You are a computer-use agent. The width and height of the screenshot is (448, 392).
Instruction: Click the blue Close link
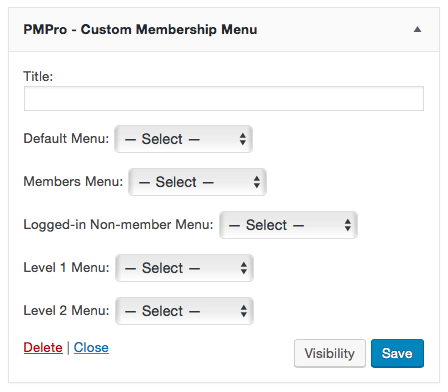tap(91, 348)
